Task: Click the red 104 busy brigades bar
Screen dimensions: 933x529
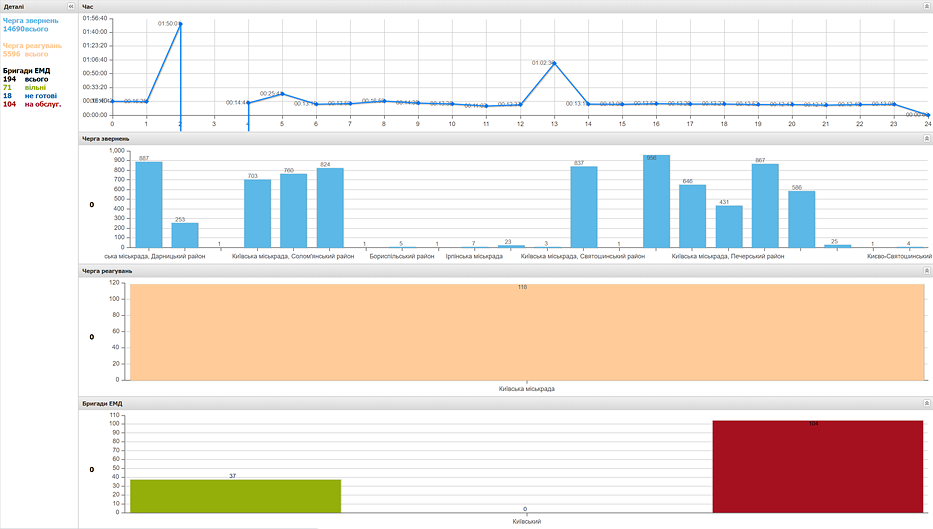Action: pos(818,467)
